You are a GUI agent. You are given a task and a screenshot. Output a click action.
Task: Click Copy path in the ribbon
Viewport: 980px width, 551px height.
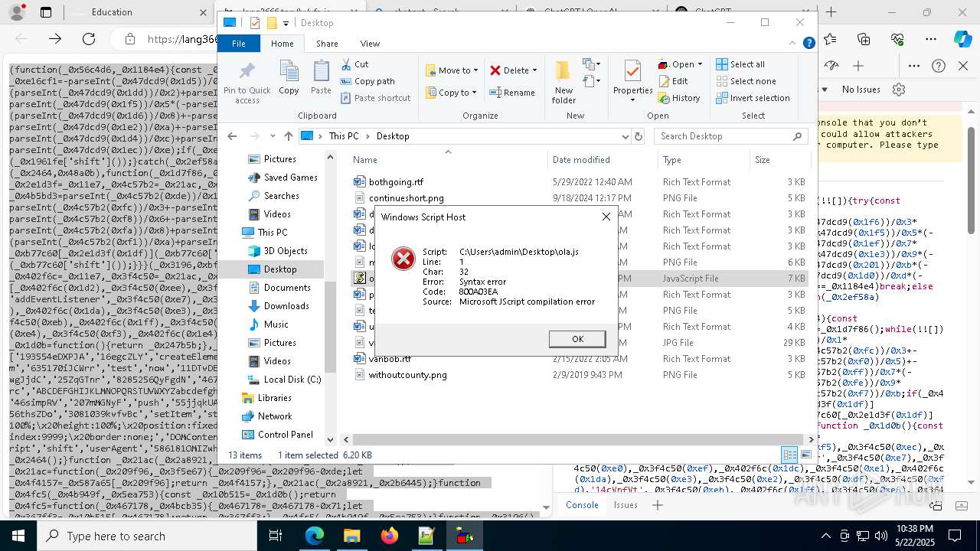(367, 81)
